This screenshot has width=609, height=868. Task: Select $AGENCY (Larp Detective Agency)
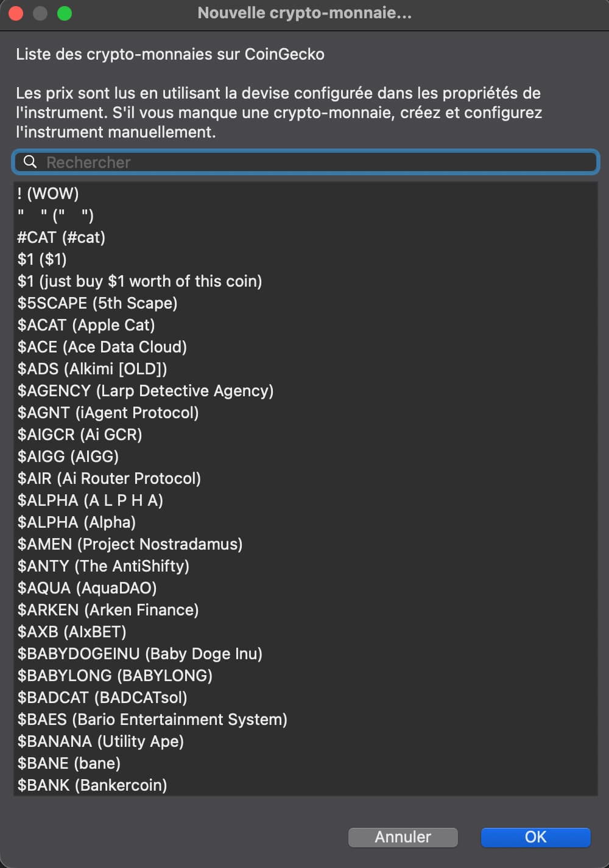click(146, 391)
